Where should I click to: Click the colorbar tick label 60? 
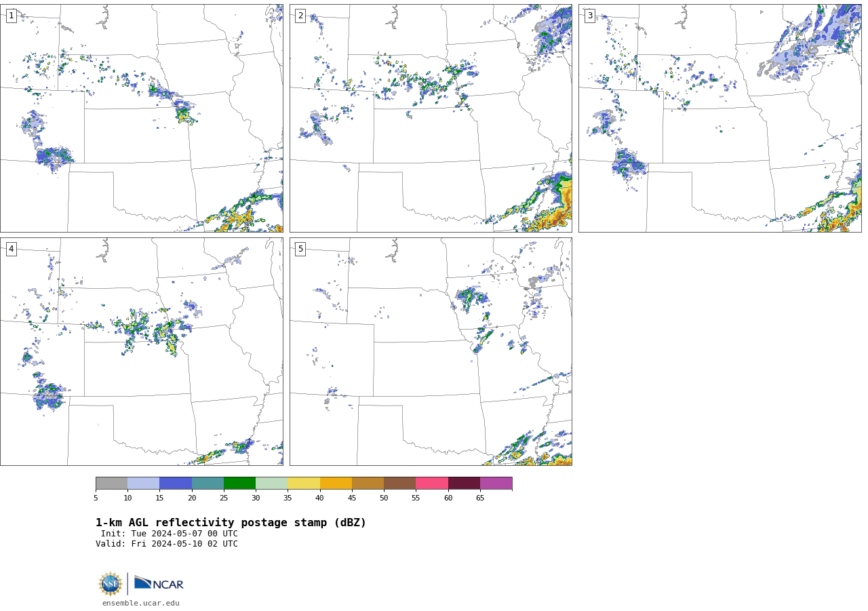coord(448,498)
